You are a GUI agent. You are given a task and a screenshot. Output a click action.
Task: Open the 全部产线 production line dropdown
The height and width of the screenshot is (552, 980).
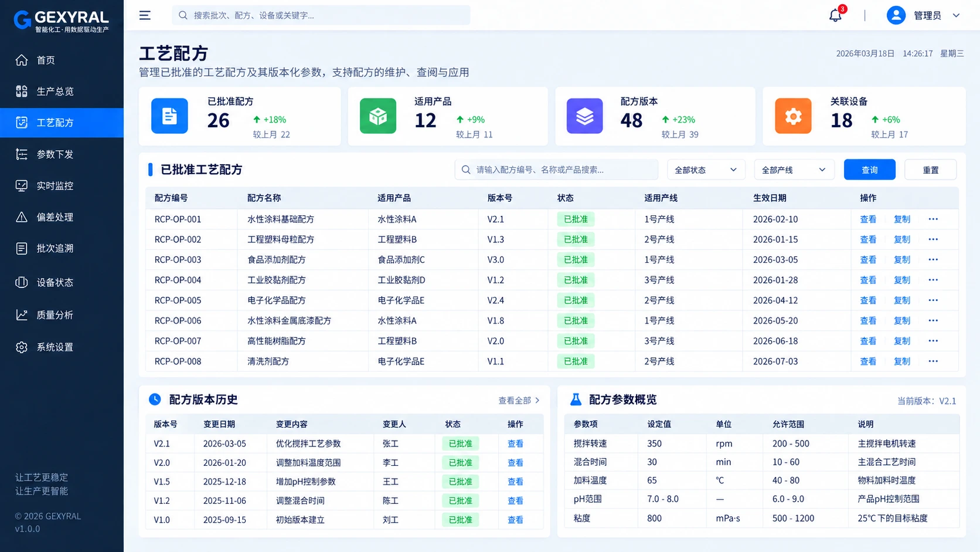tap(794, 170)
